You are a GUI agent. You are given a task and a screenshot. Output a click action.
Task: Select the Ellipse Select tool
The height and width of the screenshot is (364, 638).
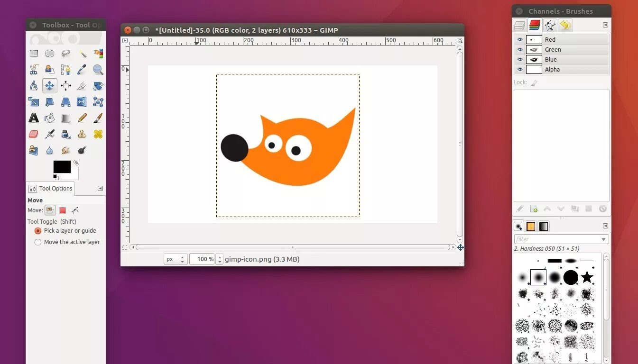coord(49,54)
